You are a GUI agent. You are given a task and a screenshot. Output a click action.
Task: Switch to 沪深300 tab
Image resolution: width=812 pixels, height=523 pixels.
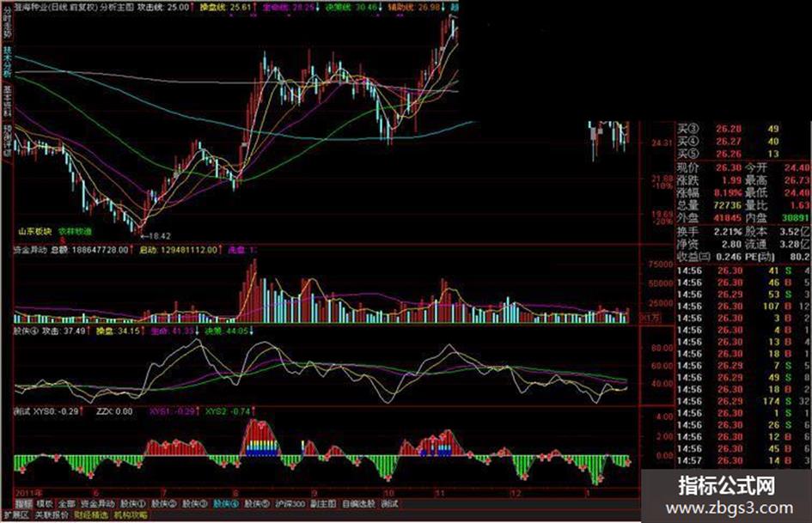pyautogui.click(x=290, y=503)
